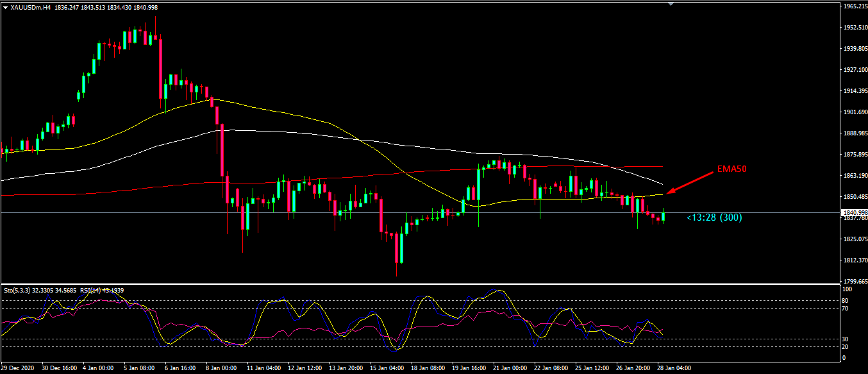
Task: Click the 1901.965 price scale label
Action: pos(853,112)
